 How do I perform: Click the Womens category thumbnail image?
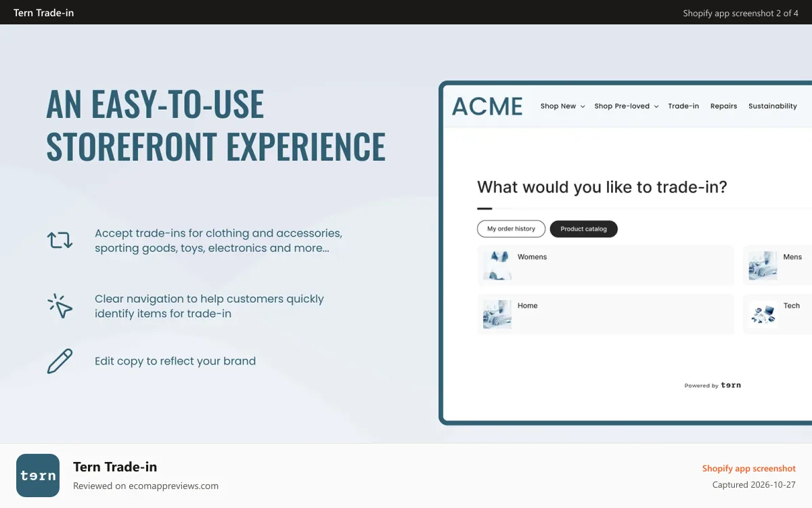[x=497, y=266]
